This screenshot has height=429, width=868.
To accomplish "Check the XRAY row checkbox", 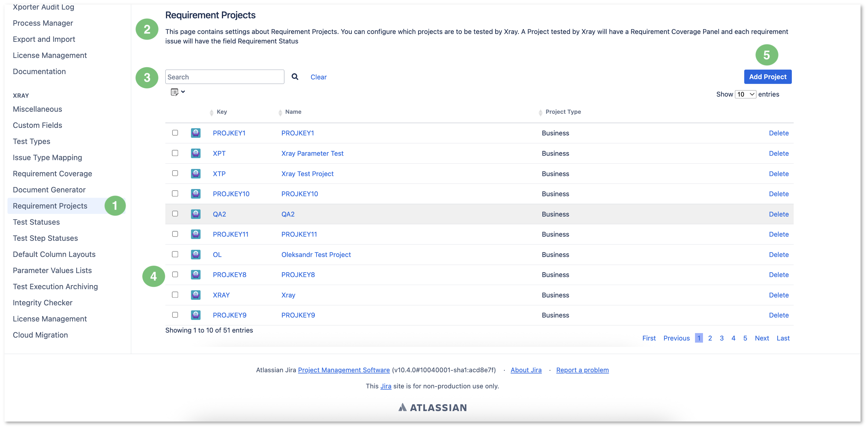I will point(175,295).
